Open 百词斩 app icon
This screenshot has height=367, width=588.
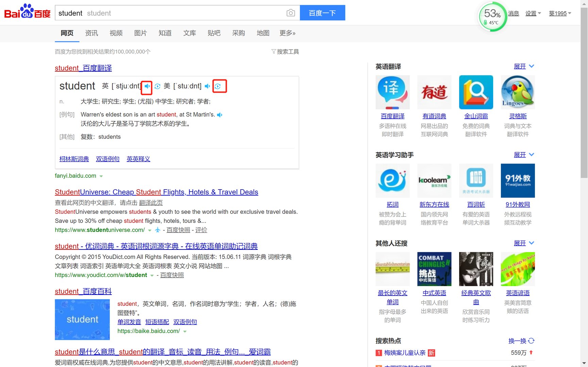476,180
